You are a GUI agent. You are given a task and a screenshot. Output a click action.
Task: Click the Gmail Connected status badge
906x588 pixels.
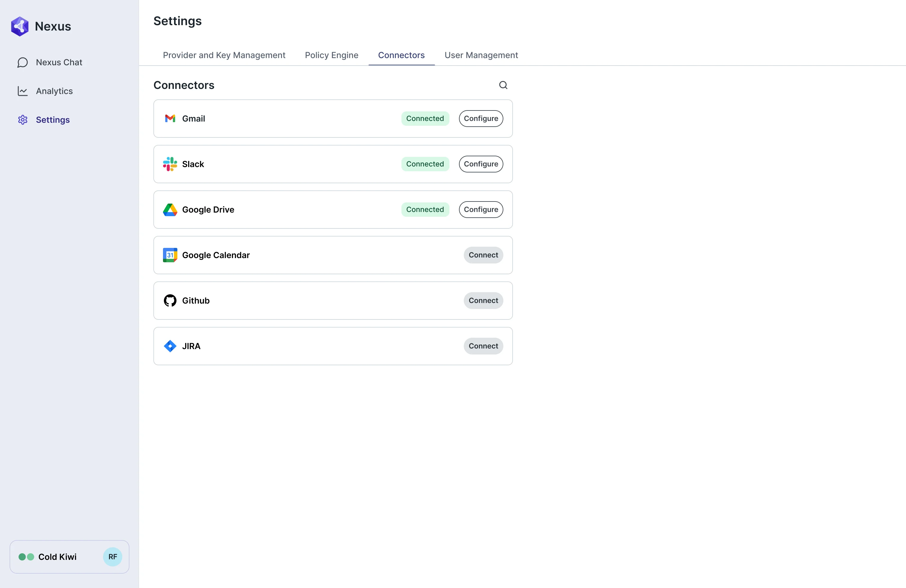pos(425,119)
